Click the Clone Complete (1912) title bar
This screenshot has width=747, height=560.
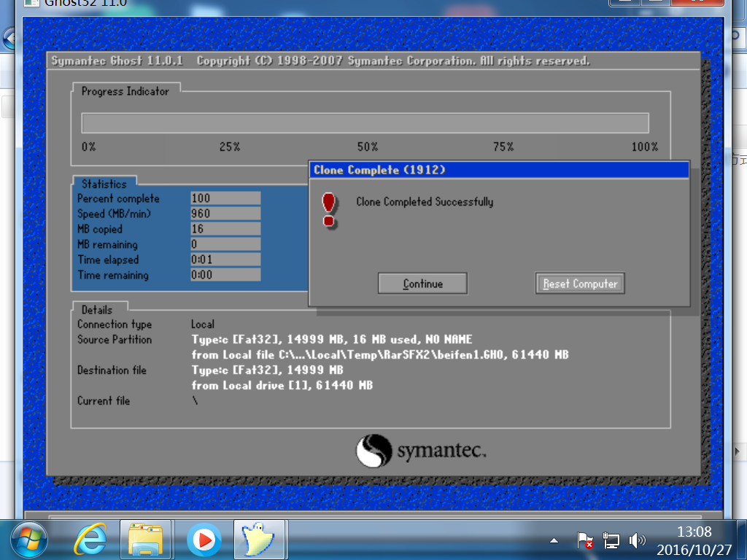[x=499, y=170]
